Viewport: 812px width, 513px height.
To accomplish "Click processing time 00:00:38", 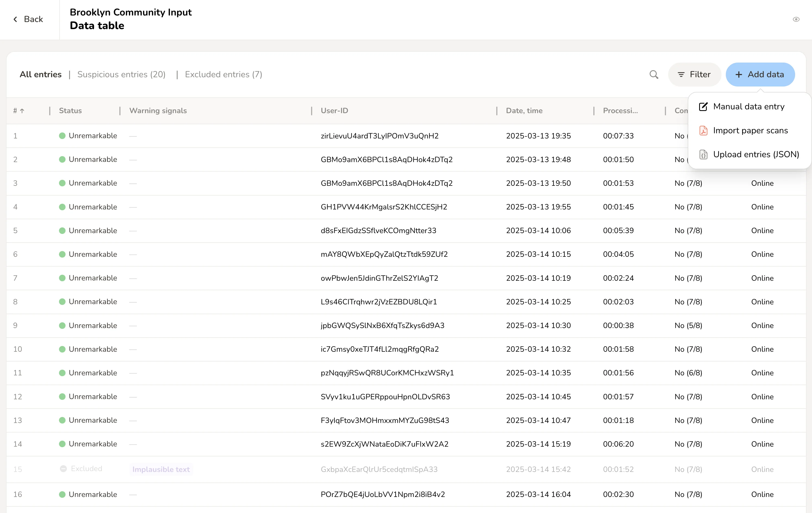I will pyautogui.click(x=618, y=326).
